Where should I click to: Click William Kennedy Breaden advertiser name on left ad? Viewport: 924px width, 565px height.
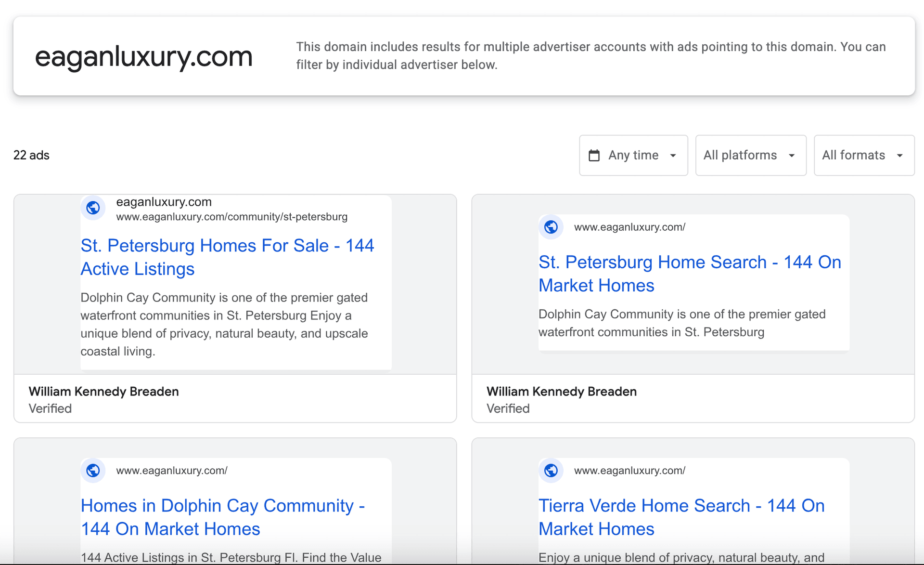click(x=103, y=391)
